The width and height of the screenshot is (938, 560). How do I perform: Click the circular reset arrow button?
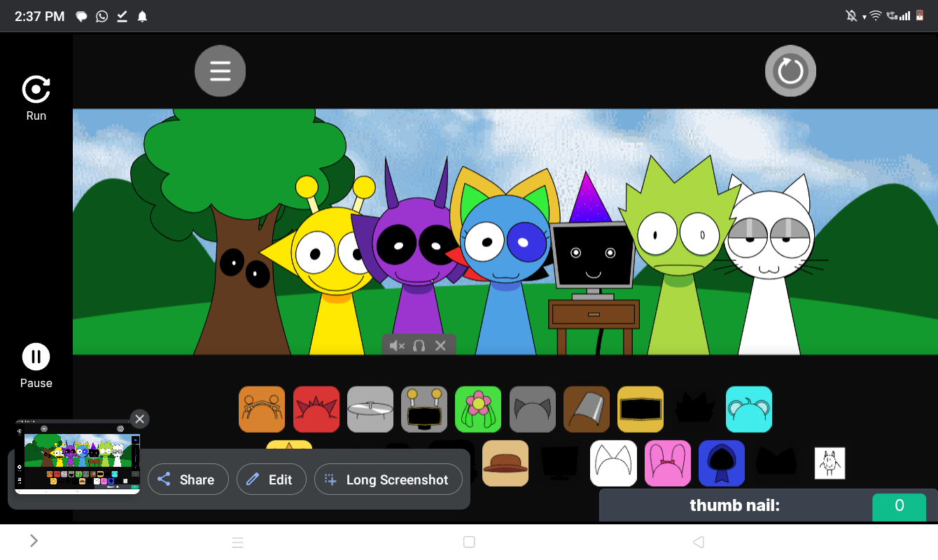coord(790,71)
